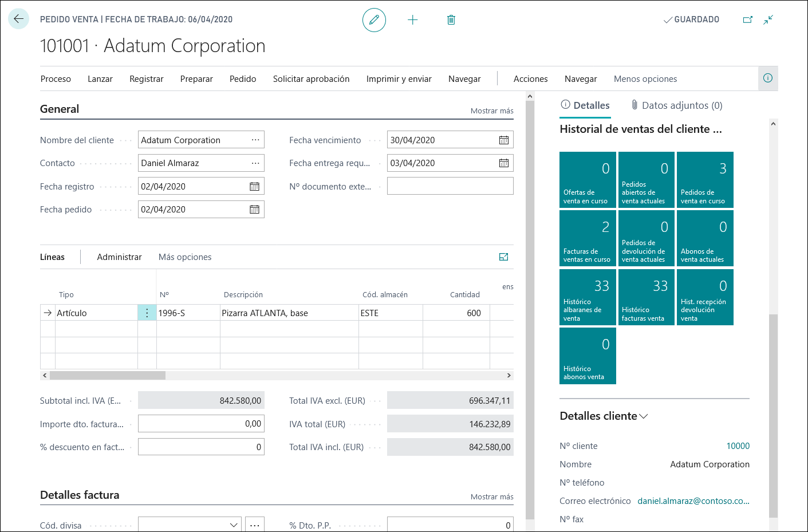Image resolution: width=808 pixels, height=532 pixels.
Task: Click the Nº documento externo field
Action: click(450, 186)
